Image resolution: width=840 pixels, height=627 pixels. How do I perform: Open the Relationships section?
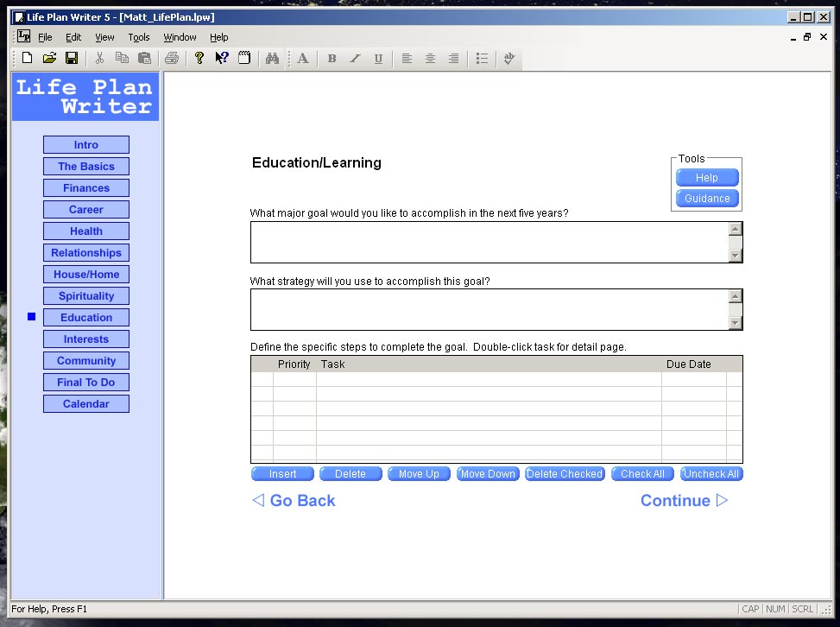(x=86, y=253)
